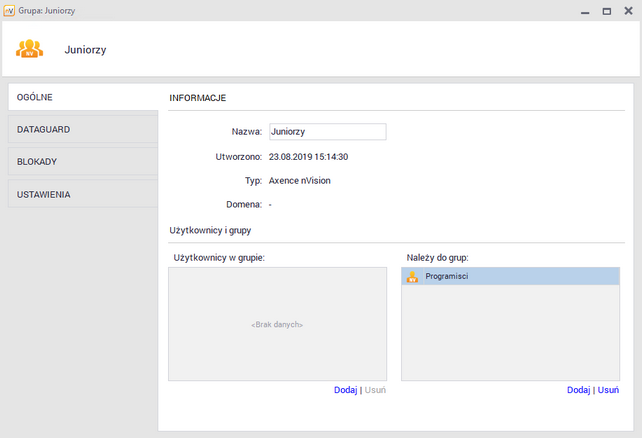This screenshot has width=642, height=438.
Task: Select the USTAWIENIA tab
Action: tap(82, 194)
